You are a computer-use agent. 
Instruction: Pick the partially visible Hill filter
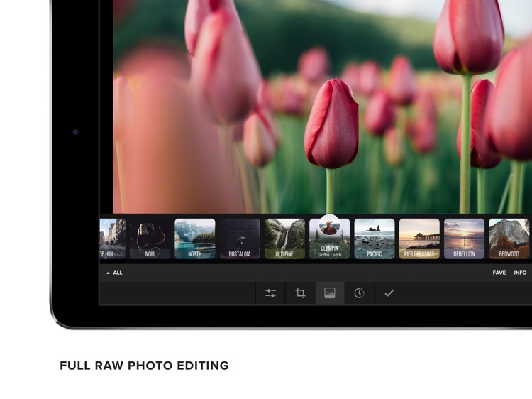113,239
